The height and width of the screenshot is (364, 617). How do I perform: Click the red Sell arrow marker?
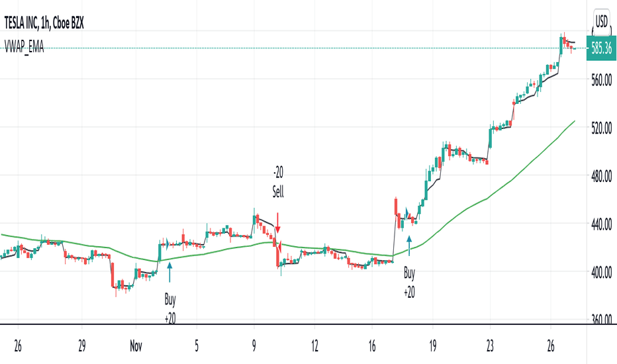[x=278, y=223]
